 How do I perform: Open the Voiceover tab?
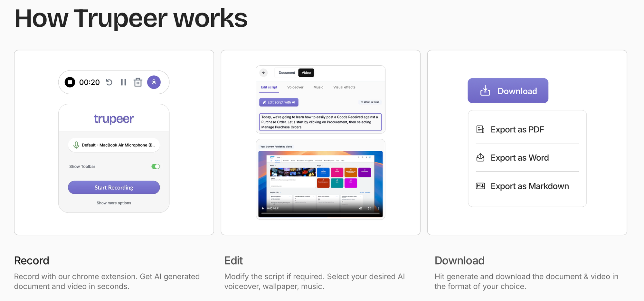(295, 87)
